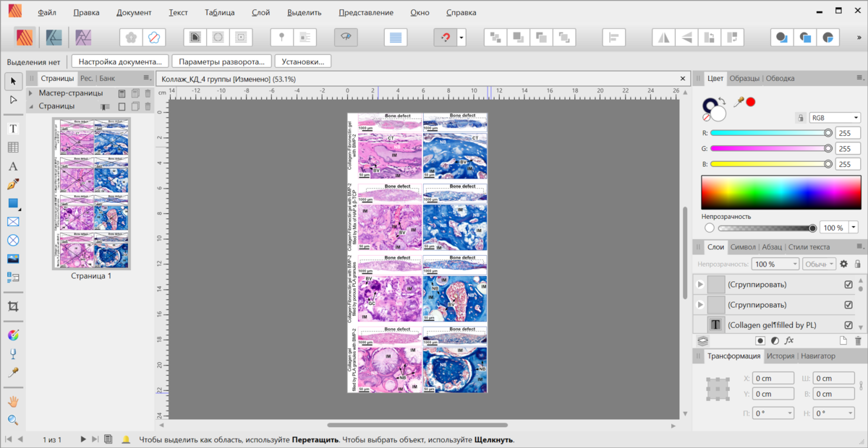Screen dimensions: 868x448
Task: Select the Artistic Text tool
Action: (x=13, y=166)
